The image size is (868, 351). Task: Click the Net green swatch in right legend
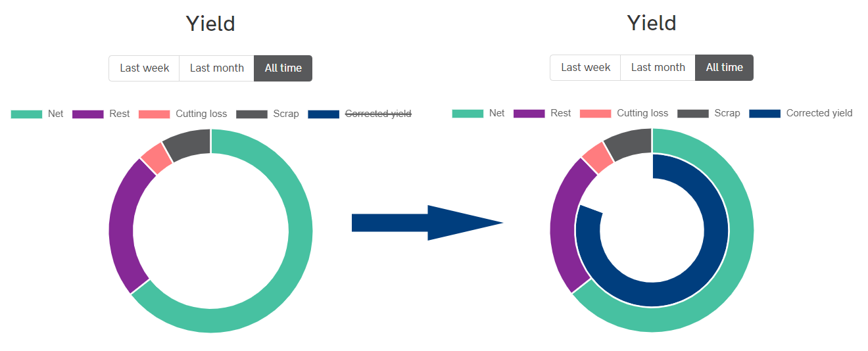[468, 114]
